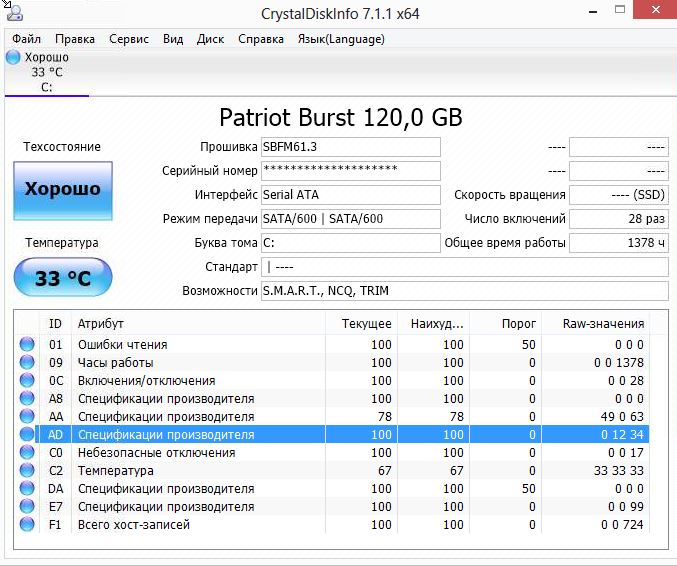The image size is (677, 566).
Task: Click raw value 0 12 34 in row AD
Action: (622, 435)
